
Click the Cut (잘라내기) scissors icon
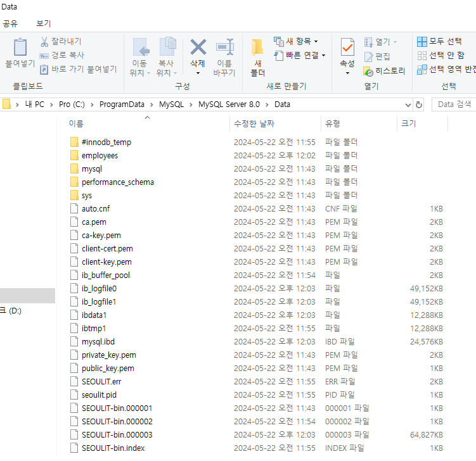click(44, 42)
